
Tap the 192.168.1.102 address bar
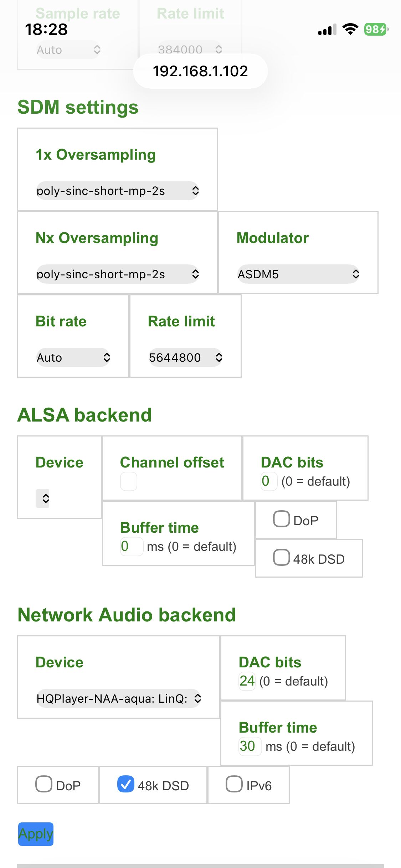(x=200, y=71)
